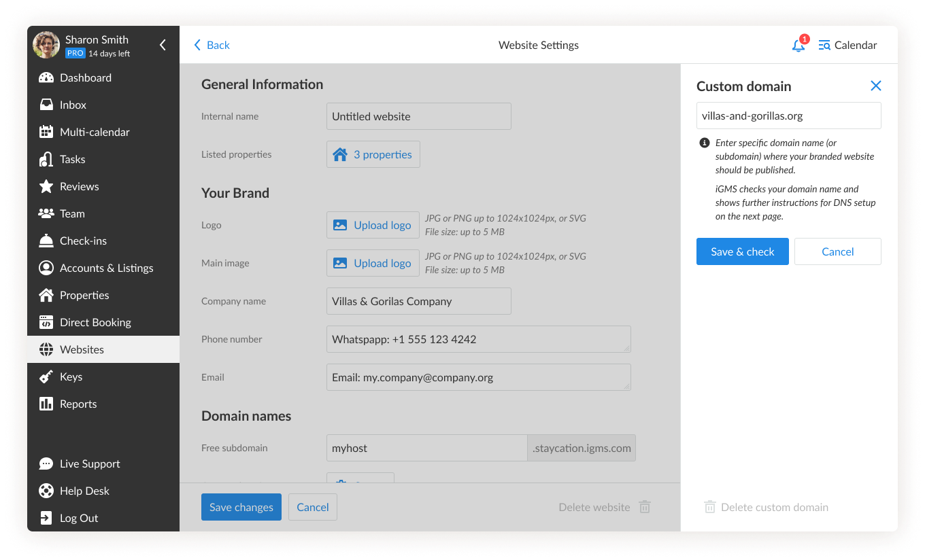Image resolution: width=925 pixels, height=560 pixels.
Task: Select Direct Booking in the sidebar
Action: coord(95,322)
